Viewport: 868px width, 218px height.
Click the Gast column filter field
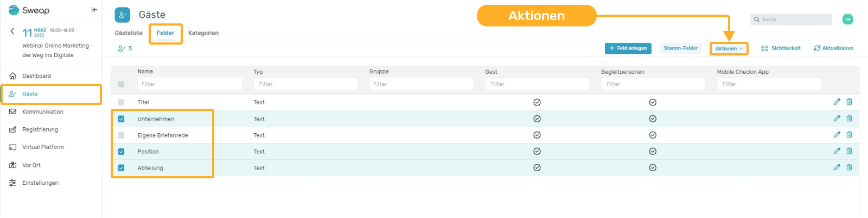537,84
